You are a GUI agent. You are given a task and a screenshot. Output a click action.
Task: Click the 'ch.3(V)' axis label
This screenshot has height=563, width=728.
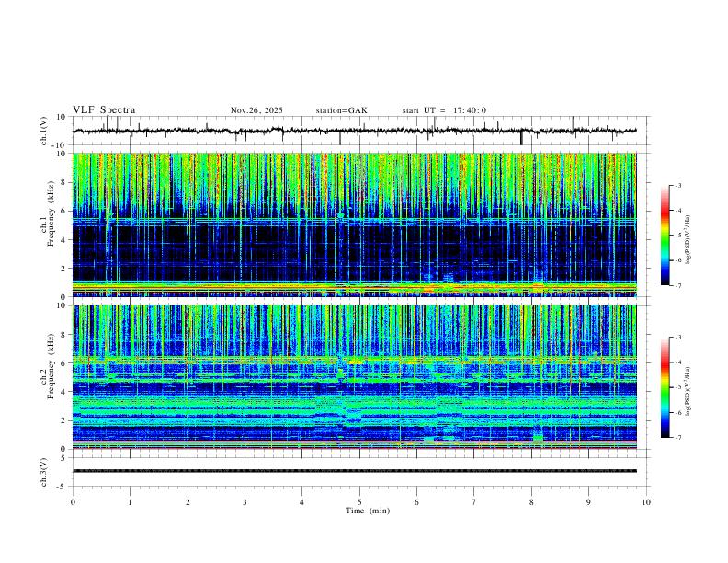point(44,472)
